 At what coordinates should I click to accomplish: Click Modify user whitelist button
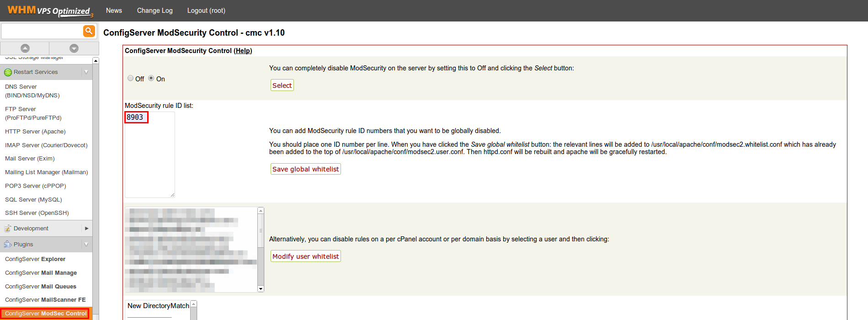pyautogui.click(x=306, y=256)
